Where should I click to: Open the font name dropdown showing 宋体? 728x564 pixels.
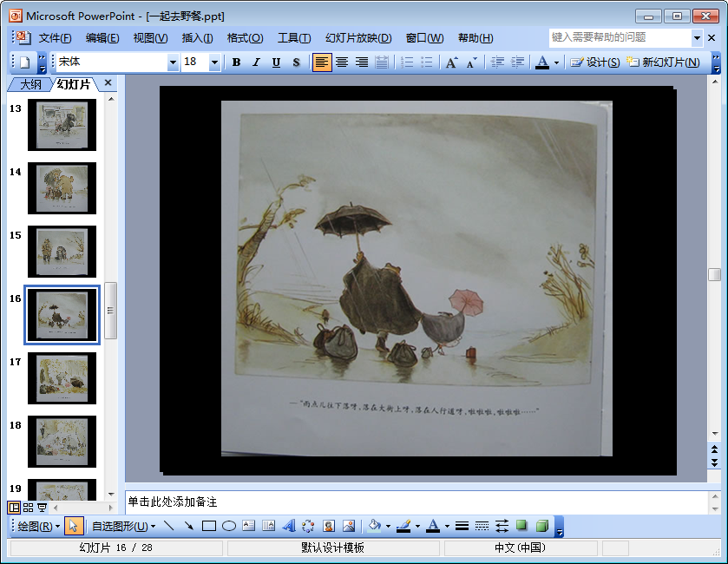pyautogui.click(x=173, y=62)
